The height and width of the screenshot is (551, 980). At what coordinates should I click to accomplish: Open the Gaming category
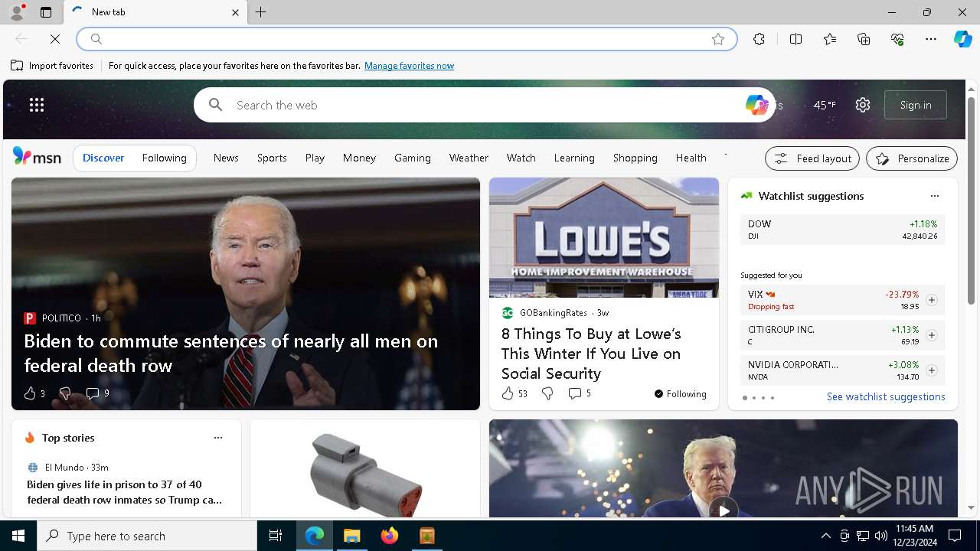coord(413,158)
